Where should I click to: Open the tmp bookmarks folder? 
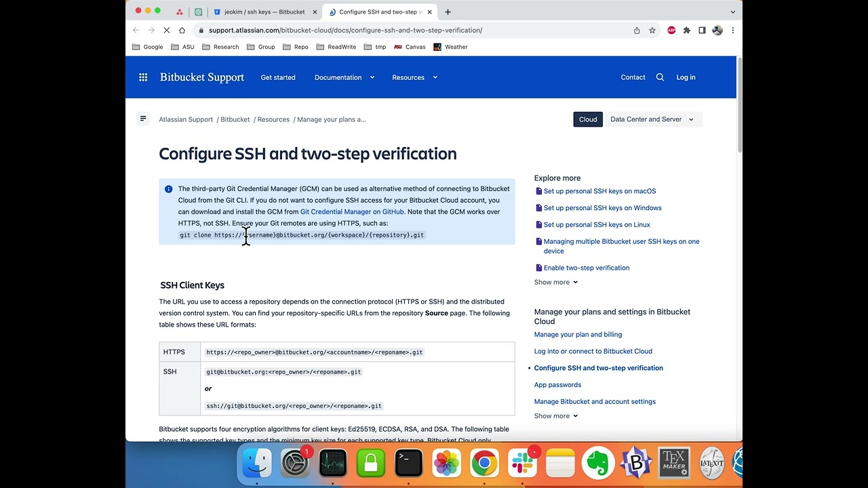(375, 47)
